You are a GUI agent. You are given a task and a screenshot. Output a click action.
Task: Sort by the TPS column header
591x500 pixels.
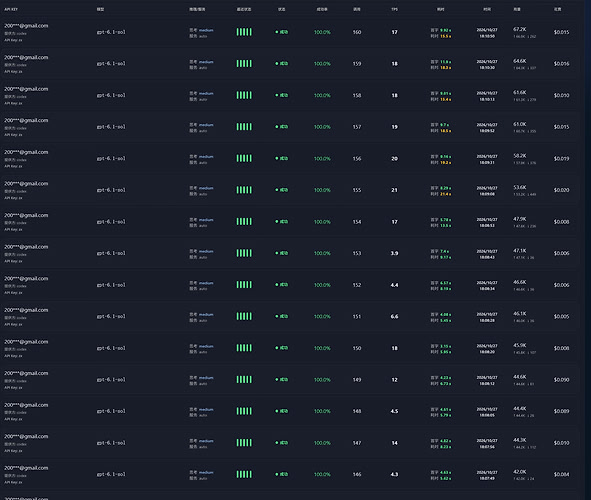tap(394, 9)
